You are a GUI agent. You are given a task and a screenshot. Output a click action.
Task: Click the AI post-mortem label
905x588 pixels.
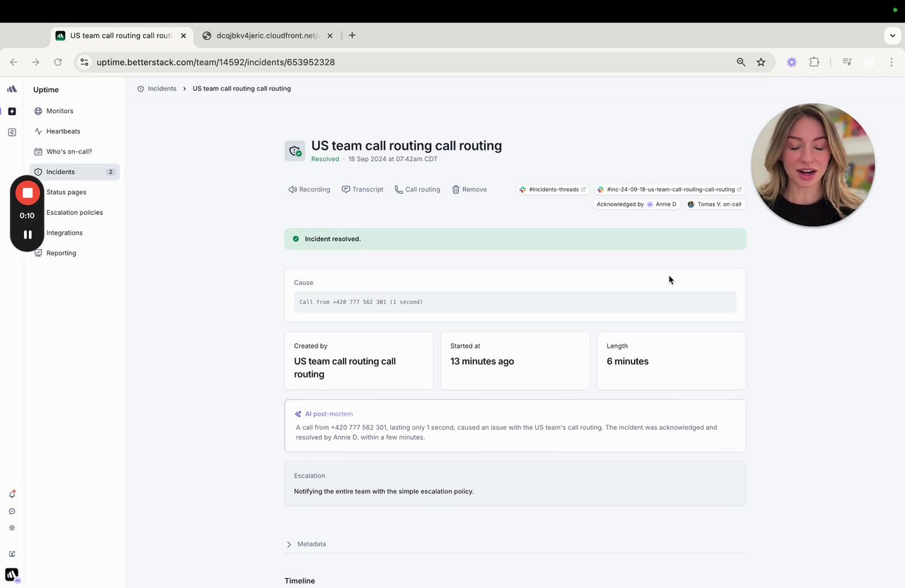coord(329,414)
